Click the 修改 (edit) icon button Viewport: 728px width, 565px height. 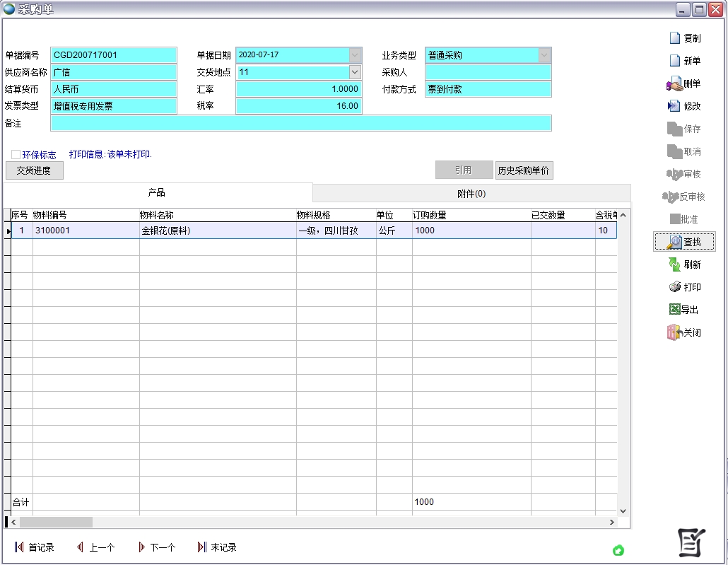684,106
